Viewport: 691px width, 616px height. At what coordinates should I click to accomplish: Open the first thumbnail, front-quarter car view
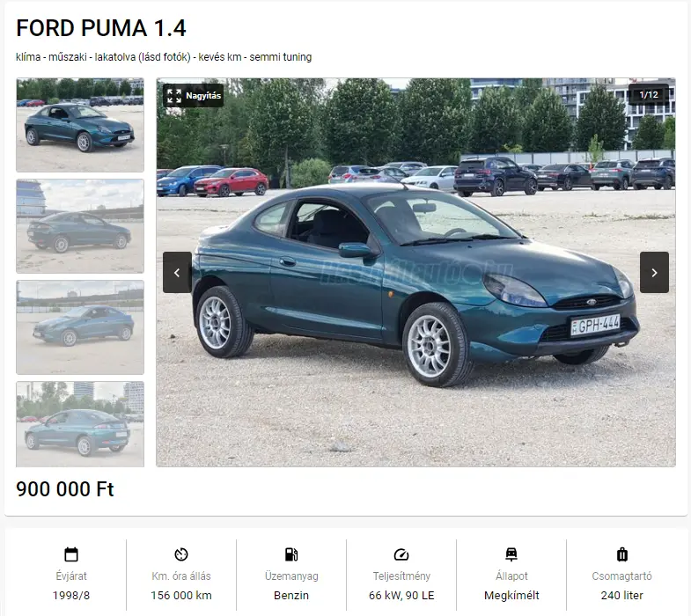80,125
